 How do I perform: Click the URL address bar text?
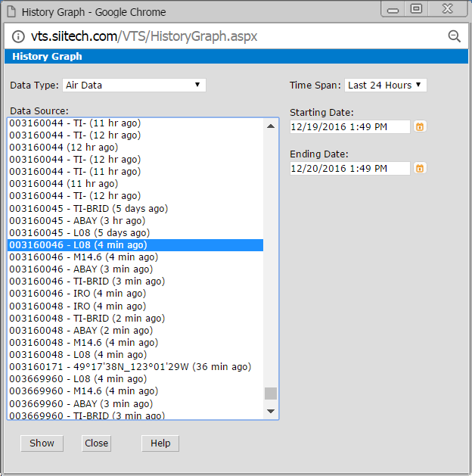pyautogui.click(x=144, y=36)
